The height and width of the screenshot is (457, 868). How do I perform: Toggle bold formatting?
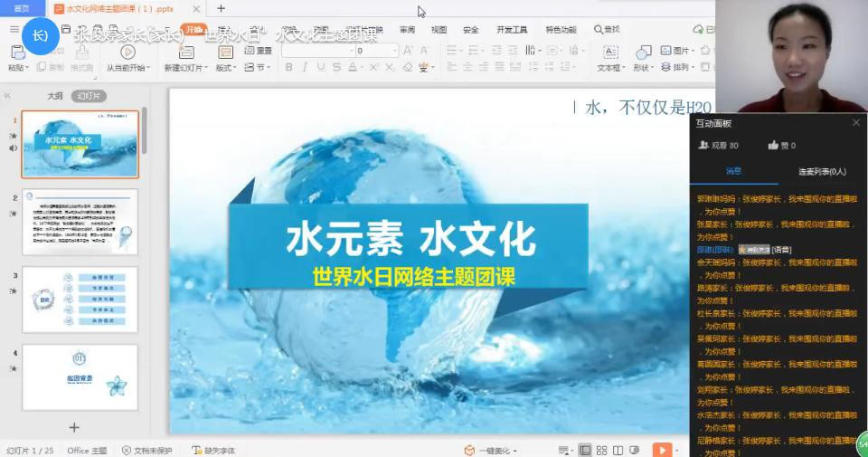pyautogui.click(x=288, y=67)
